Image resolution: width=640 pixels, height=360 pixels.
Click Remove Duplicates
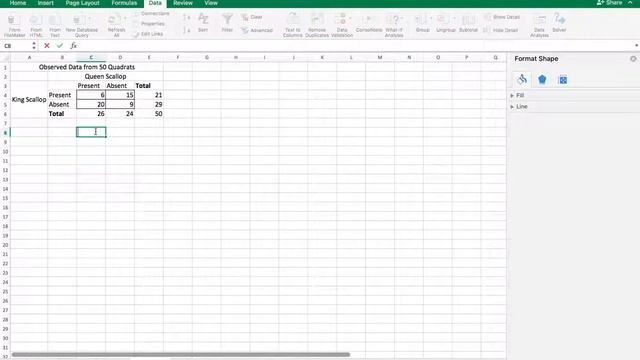[317, 25]
